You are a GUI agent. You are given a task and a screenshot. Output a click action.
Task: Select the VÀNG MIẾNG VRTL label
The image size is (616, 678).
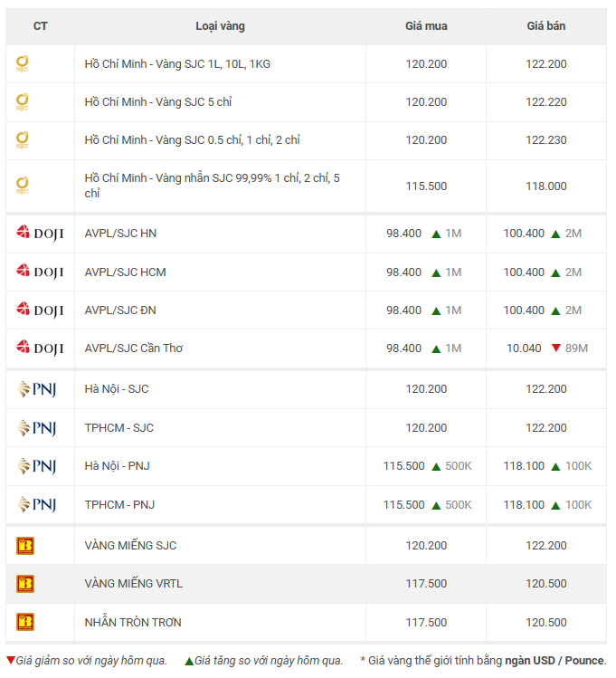click(x=134, y=584)
